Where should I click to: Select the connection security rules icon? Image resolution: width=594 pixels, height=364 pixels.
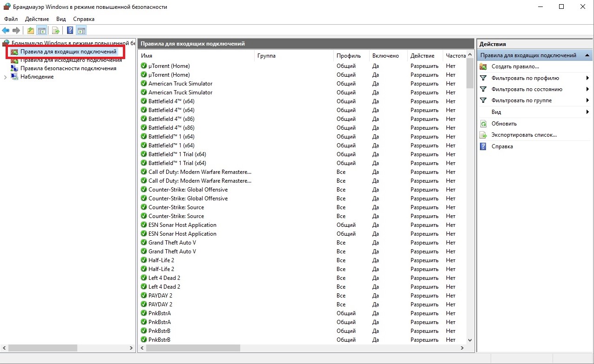coord(14,68)
